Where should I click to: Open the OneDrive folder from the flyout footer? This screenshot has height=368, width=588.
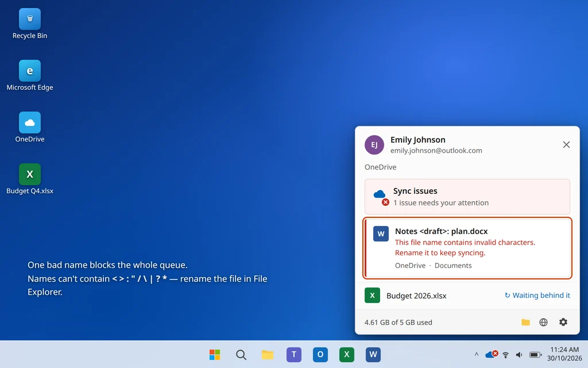pos(525,322)
